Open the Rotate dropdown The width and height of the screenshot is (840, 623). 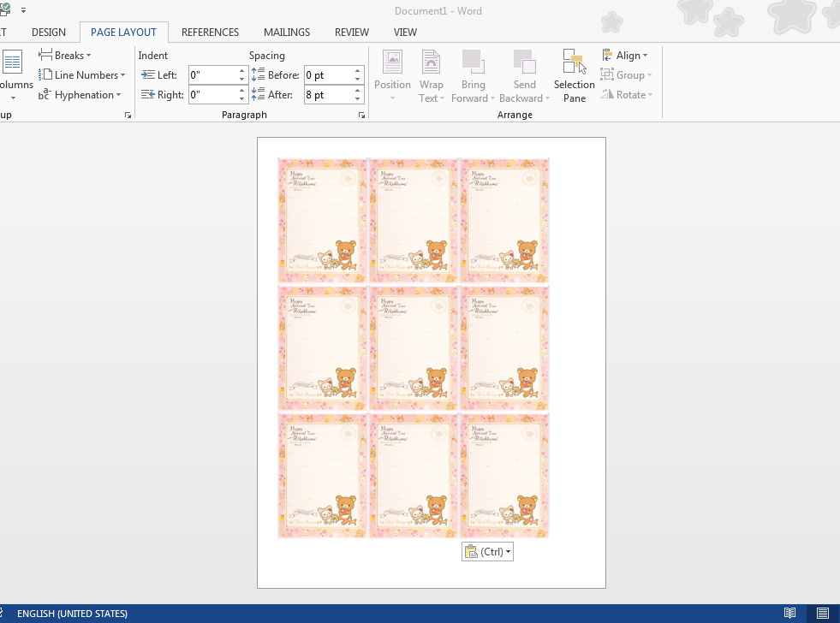click(x=627, y=95)
